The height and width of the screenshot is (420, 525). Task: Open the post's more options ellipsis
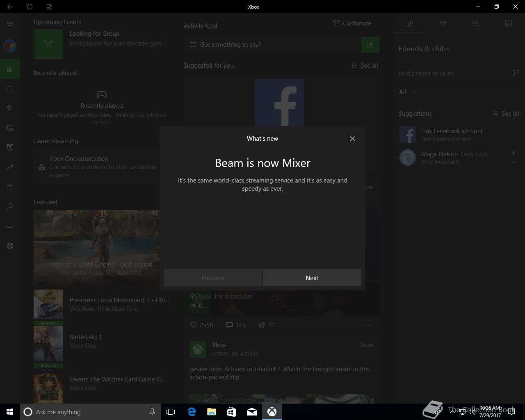368,325
